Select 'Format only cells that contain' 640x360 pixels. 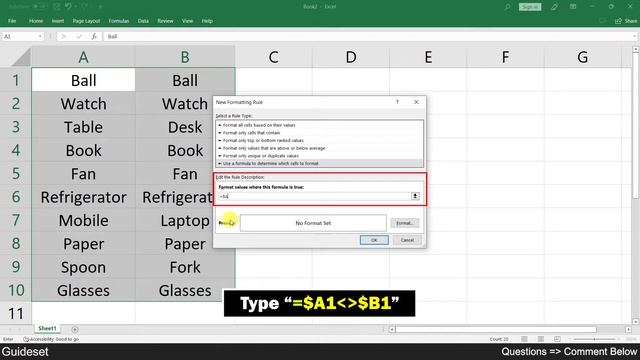tap(319, 133)
